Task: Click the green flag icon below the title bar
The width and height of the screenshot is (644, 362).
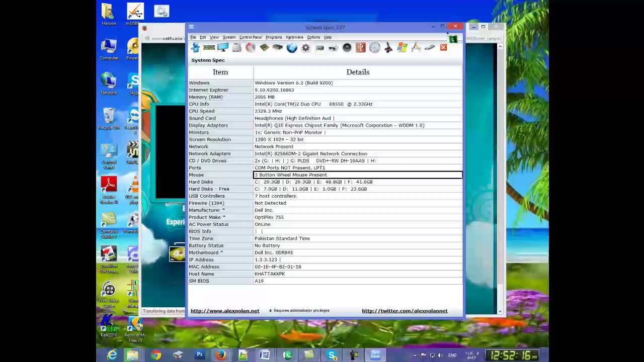Action: click(453, 39)
